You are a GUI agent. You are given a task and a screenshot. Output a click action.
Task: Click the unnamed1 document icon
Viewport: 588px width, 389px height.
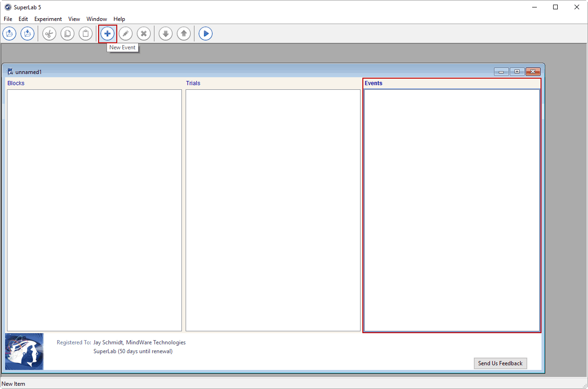coord(10,72)
